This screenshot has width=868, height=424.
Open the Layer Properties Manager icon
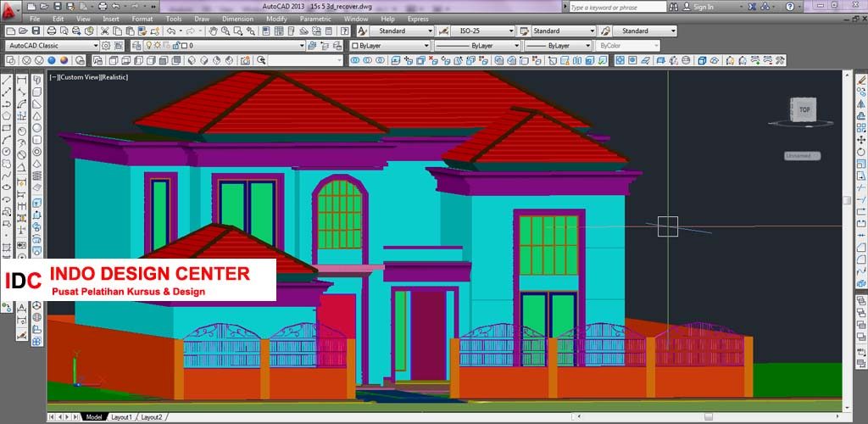point(136,46)
